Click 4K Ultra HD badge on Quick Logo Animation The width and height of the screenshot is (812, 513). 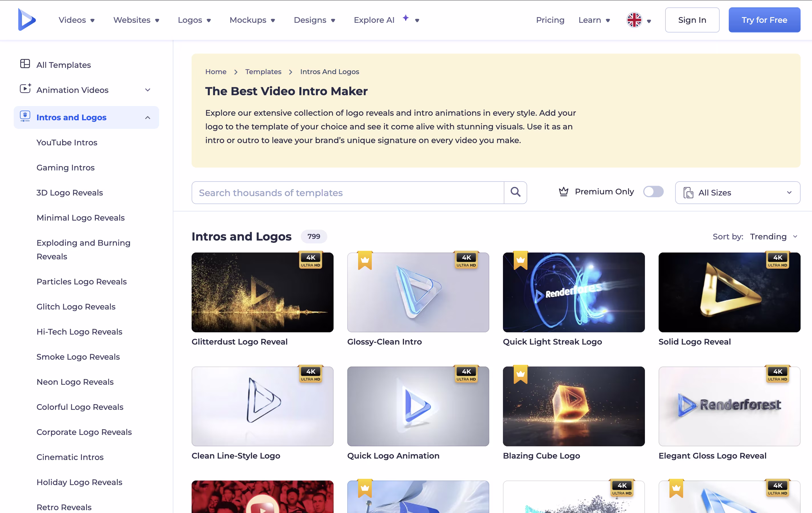[466, 374]
